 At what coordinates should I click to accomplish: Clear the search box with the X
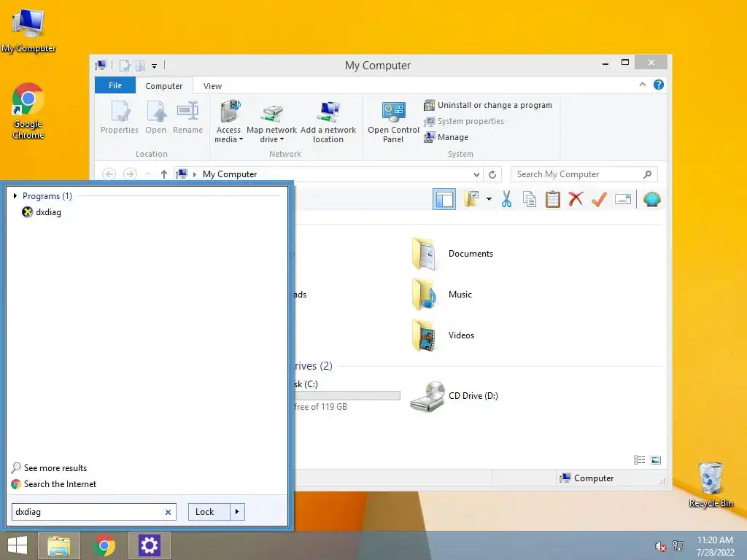(x=168, y=513)
